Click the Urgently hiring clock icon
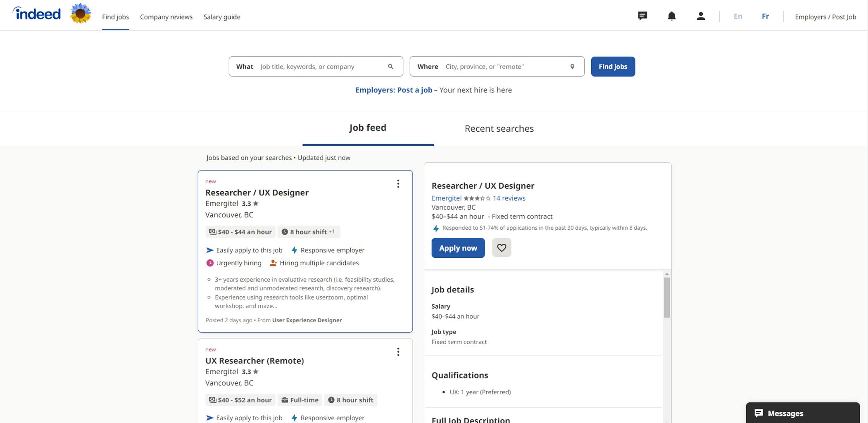This screenshot has width=868, height=423. tap(210, 263)
